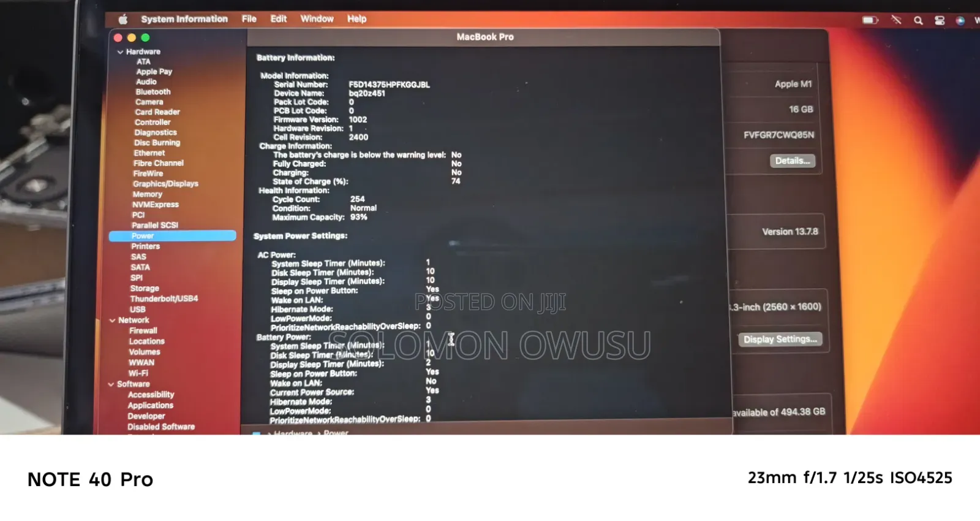Select NVMExpress in the sidebar
This screenshot has height=521, width=980.
click(156, 205)
